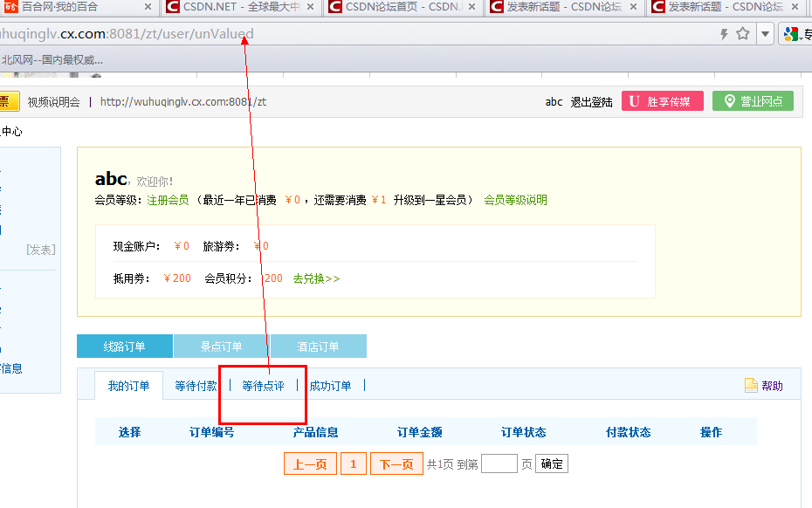Close the 百合网·我的百合 tab
The height and width of the screenshot is (508, 812).
pyautogui.click(x=148, y=7)
